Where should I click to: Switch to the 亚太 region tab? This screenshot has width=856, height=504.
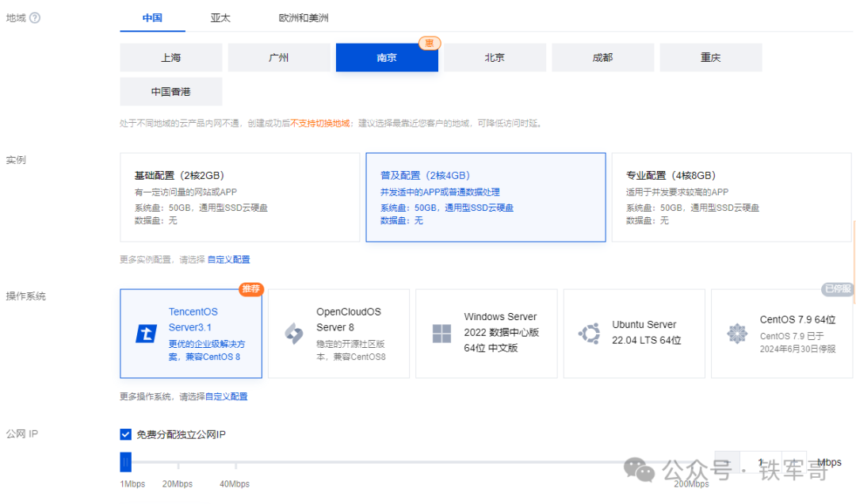click(x=220, y=18)
